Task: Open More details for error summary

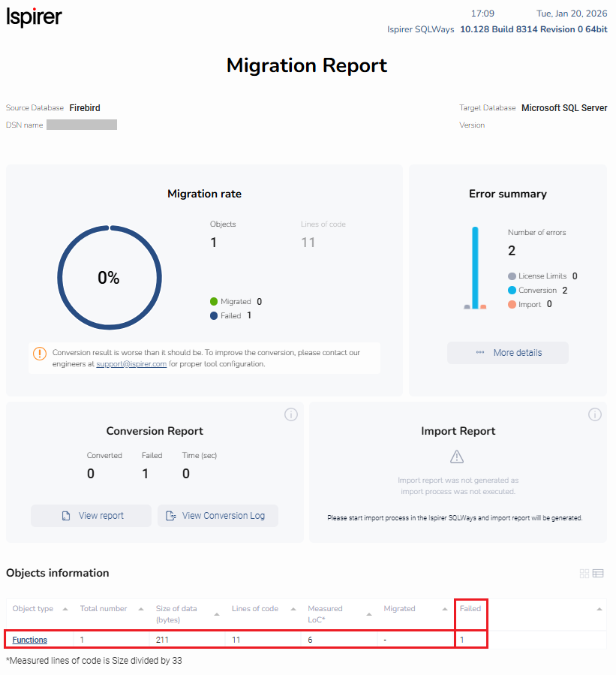Action: pyautogui.click(x=508, y=353)
